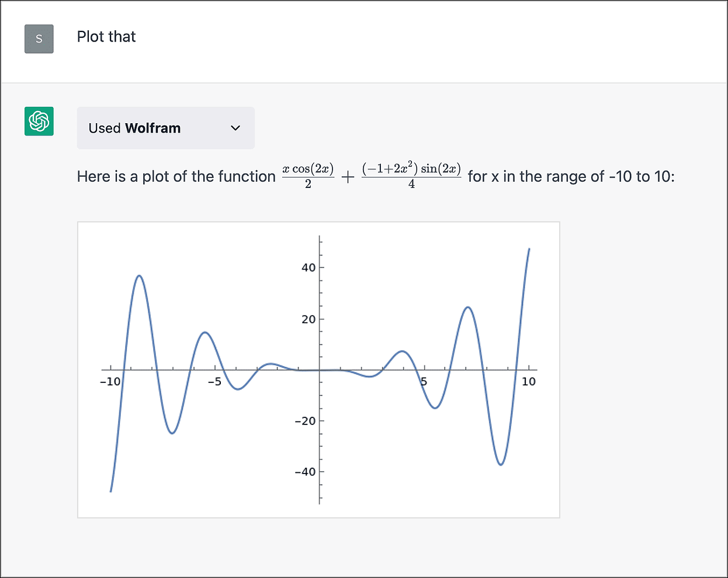Select the "Plot that" user message text
The height and width of the screenshot is (578, 728).
tap(106, 37)
